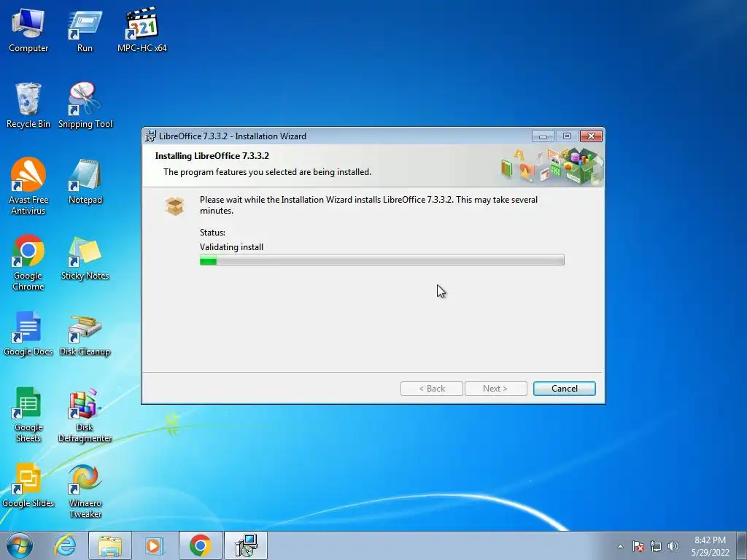Select the Disk Cleanup shortcut

click(x=85, y=335)
